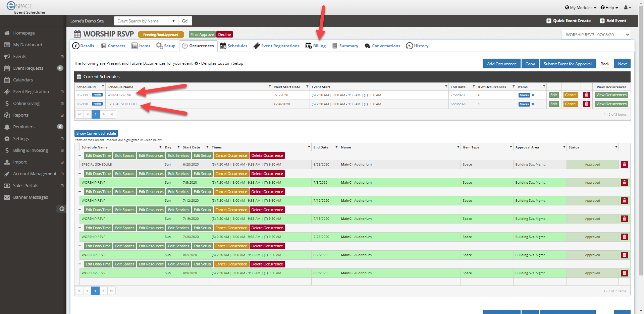Edit schedule 857120 SPECIAL SCHEDULE
This screenshot has width=644, height=314.
(x=553, y=104)
